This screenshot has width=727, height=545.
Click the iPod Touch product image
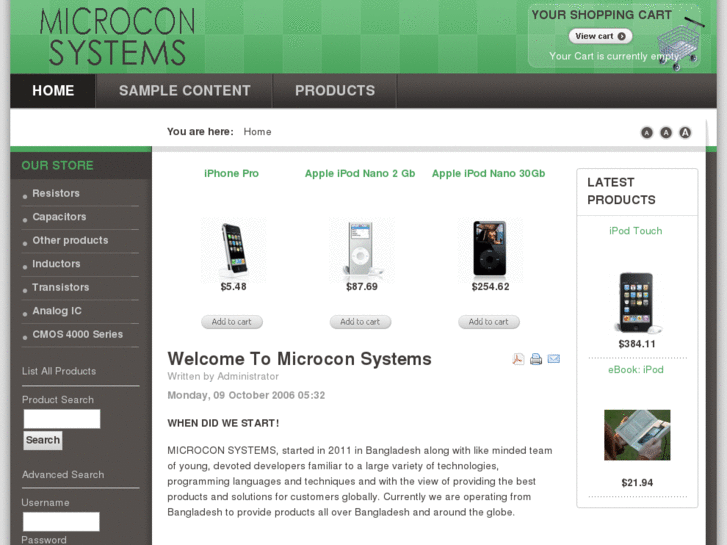coord(637,302)
